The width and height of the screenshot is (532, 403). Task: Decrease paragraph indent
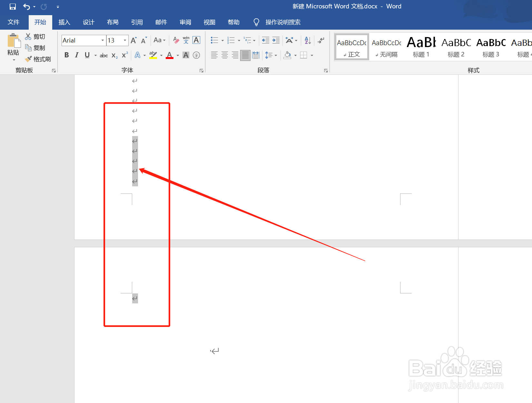click(x=266, y=40)
